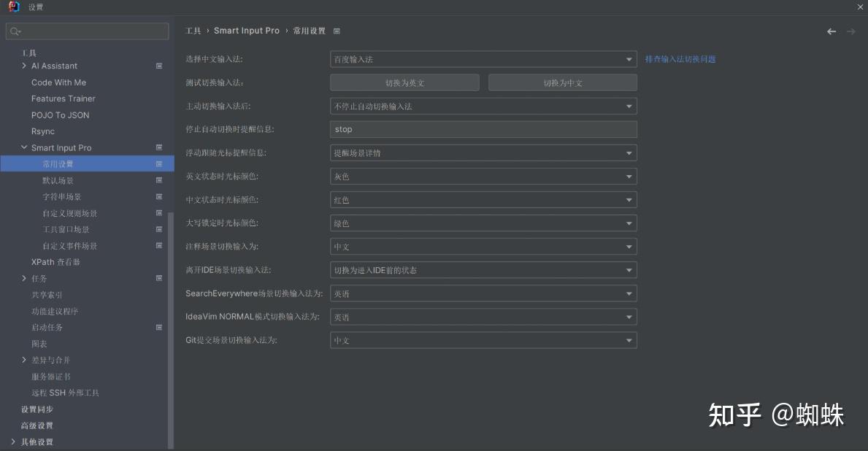This screenshot has height=451, width=868.
Task: Select Code With Me in settings tree
Action: [x=58, y=82]
